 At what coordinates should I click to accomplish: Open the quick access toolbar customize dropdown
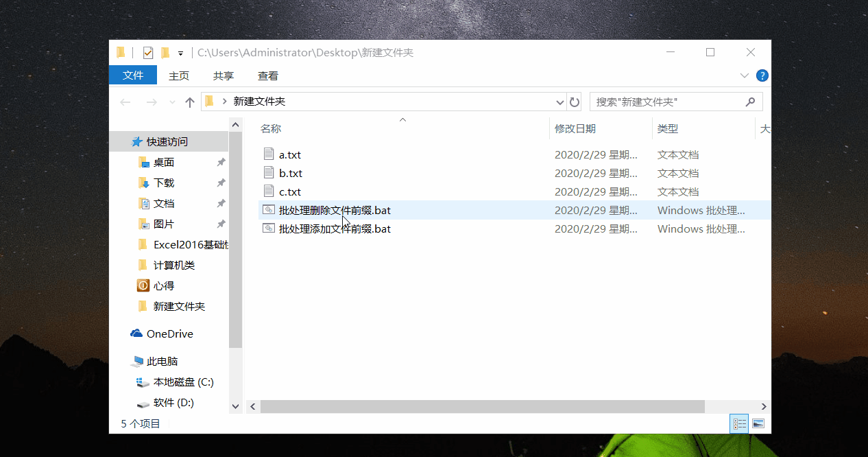179,52
